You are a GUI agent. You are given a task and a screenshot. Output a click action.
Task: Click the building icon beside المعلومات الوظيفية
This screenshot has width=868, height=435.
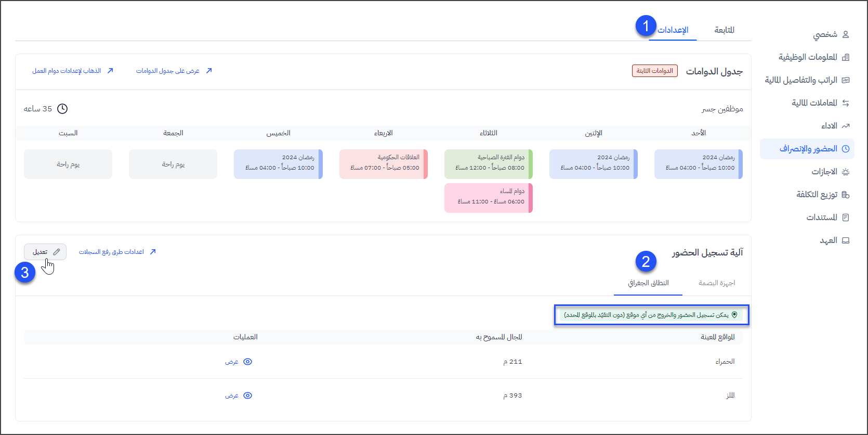coord(846,57)
